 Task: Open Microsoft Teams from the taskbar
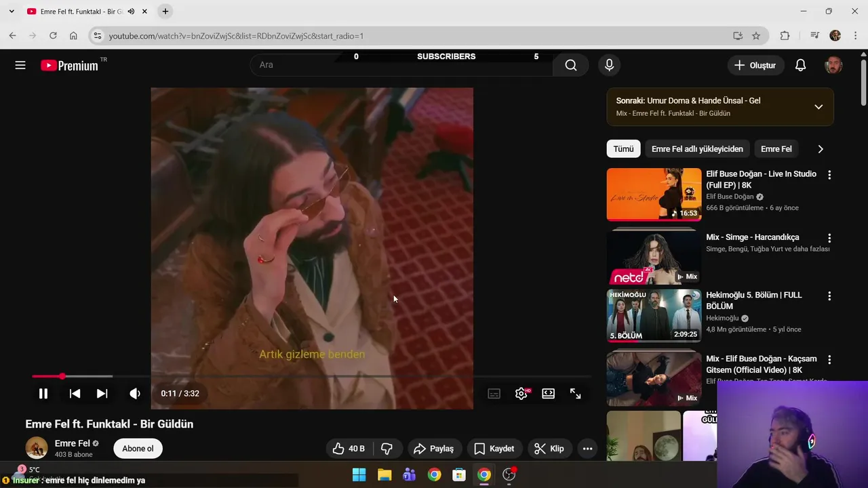tap(409, 475)
